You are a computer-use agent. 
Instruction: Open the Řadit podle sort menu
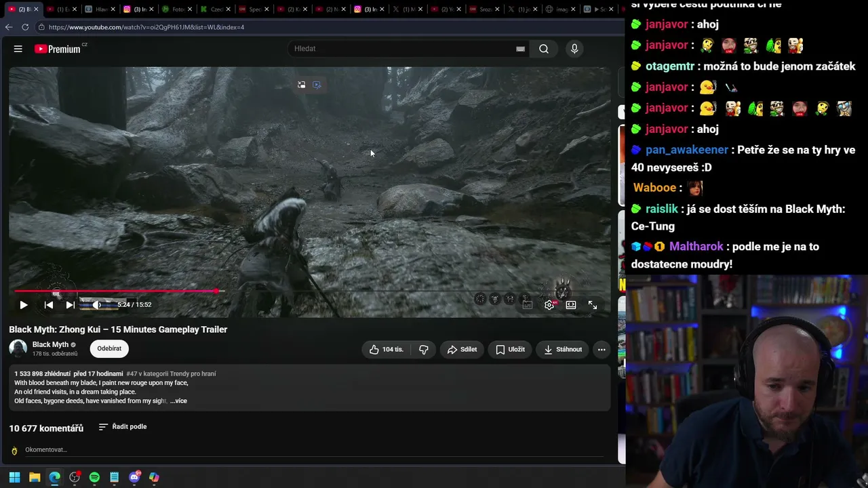click(123, 427)
